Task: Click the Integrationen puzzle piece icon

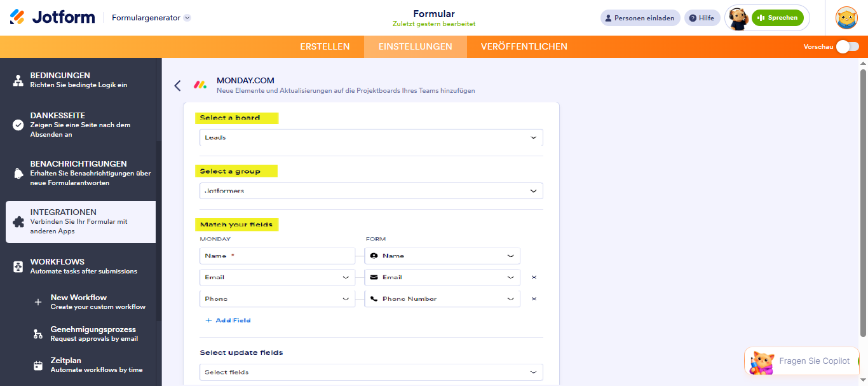Action: click(x=18, y=222)
